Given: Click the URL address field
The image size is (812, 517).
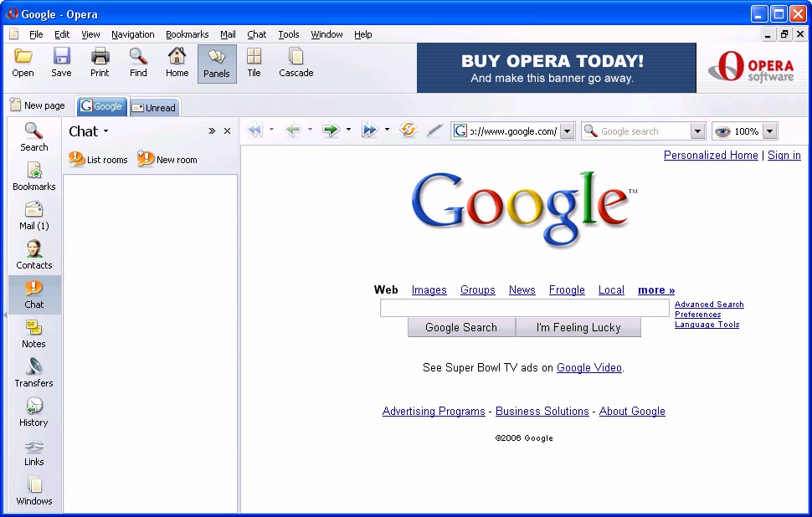Looking at the screenshot, I should [512, 131].
